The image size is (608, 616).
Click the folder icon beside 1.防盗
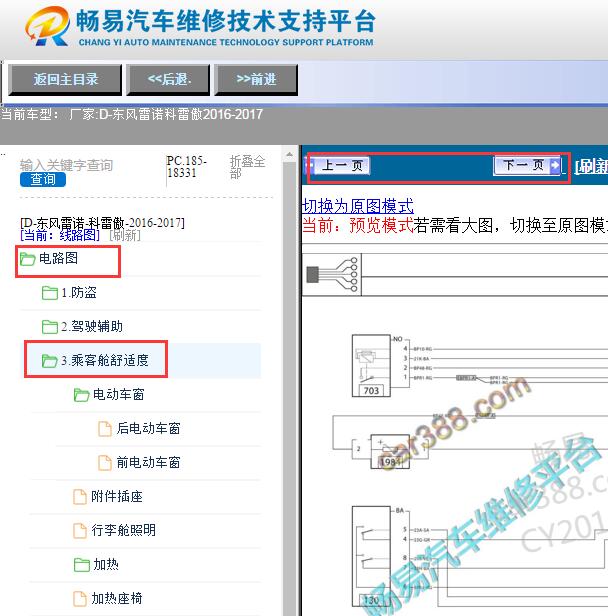(x=50, y=293)
